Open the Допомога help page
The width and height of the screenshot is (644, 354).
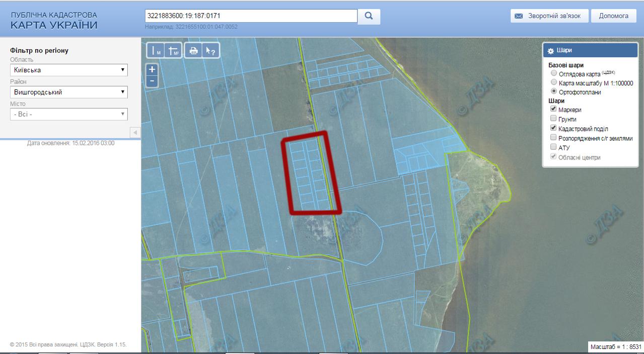click(x=614, y=16)
